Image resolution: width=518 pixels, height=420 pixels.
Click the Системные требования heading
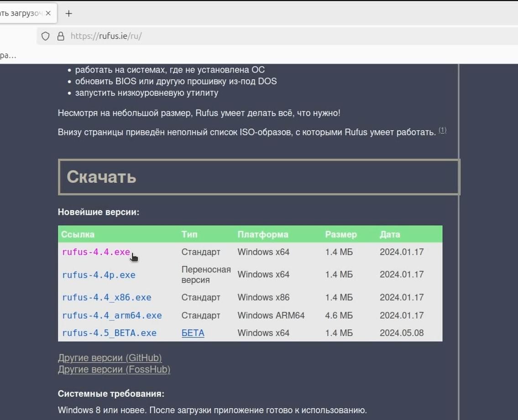(x=111, y=394)
